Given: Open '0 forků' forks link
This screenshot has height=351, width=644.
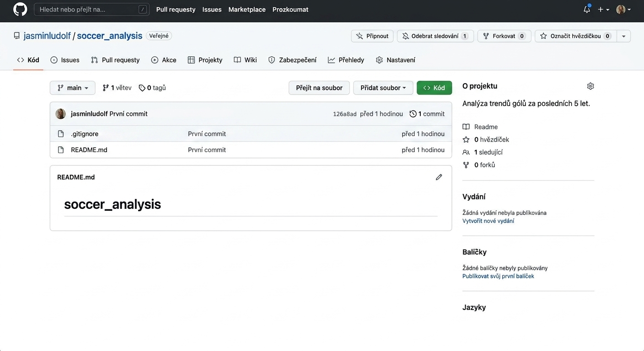Looking at the screenshot, I should click(479, 165).
